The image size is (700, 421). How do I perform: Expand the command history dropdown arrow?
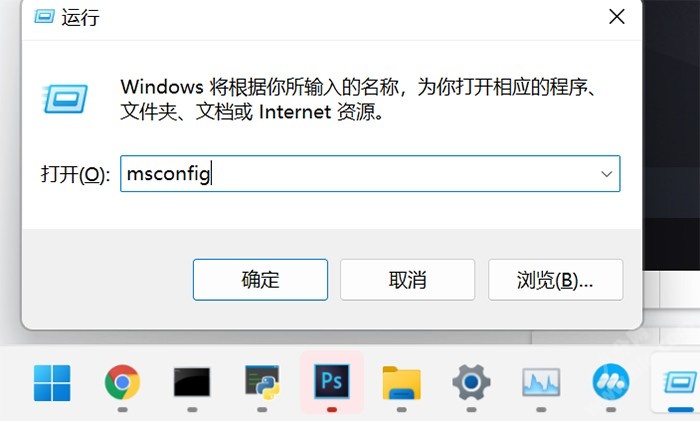[x=606, y=174]
